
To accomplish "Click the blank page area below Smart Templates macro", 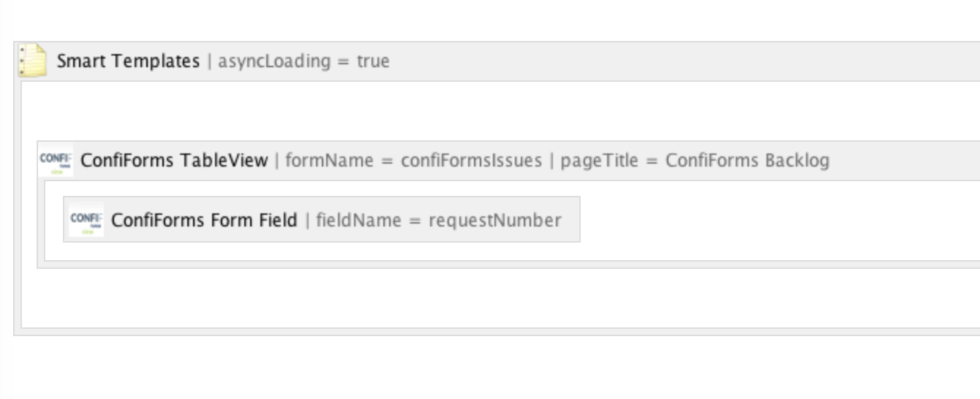I will pyautogui.click(x=490, y=368).
